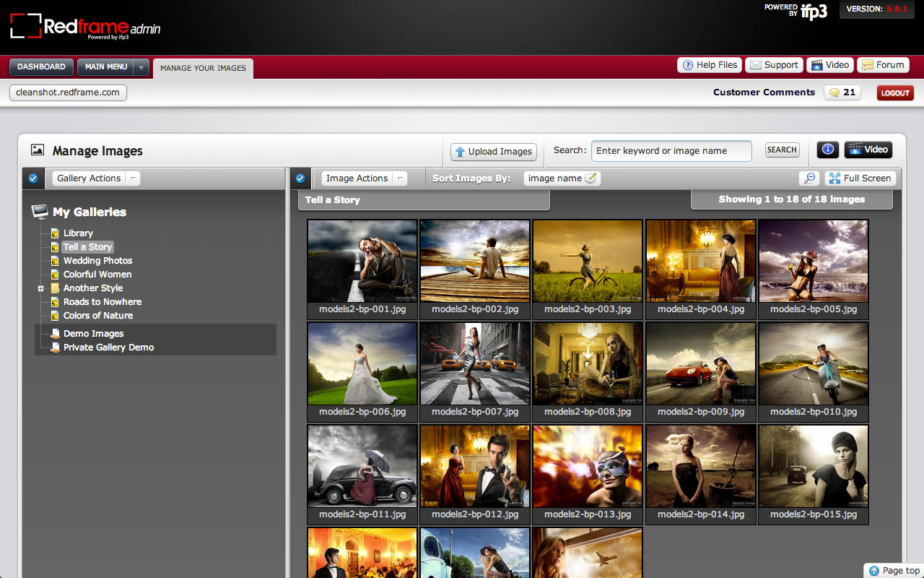Open Customer Comments count 21
924x578 pixels.
pos(842,92)
